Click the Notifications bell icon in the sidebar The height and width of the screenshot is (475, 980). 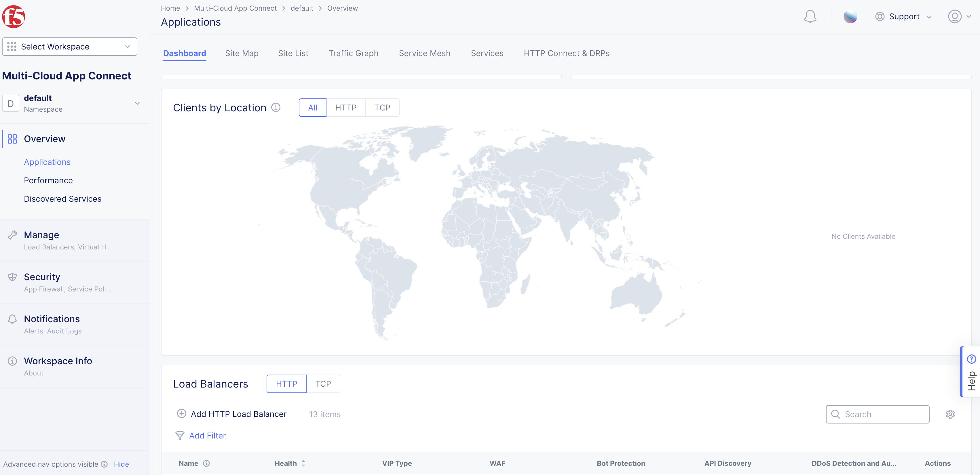click(12, 319)
